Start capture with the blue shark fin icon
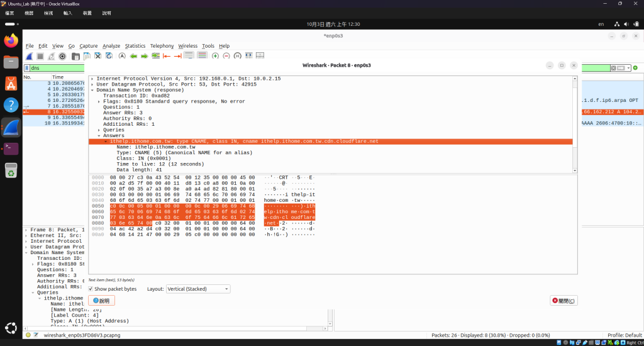The height and width of the screenshot is (346, 644). (x=29, y=56)
